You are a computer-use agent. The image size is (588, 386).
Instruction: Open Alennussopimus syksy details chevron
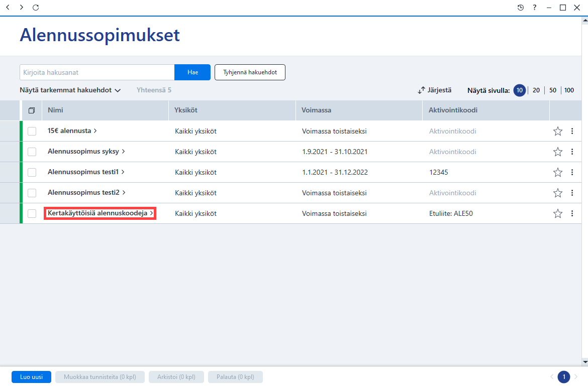click(123, 151)
